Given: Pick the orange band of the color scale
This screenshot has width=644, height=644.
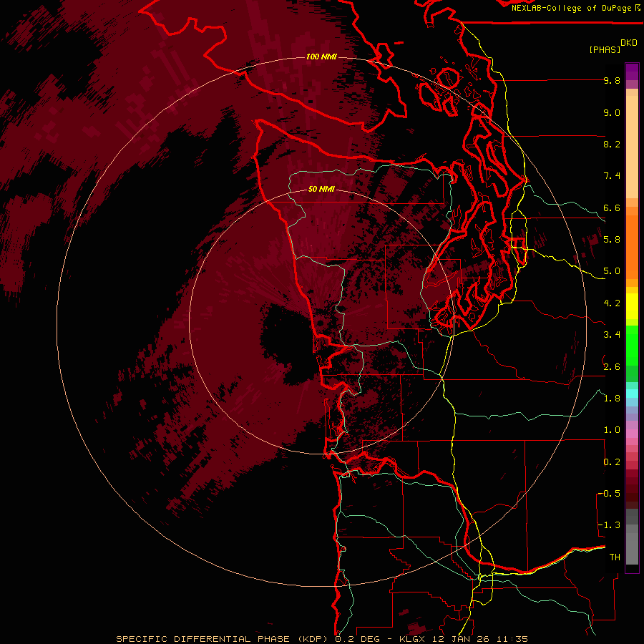Looking at the screenshot, I should click(632, 246).
